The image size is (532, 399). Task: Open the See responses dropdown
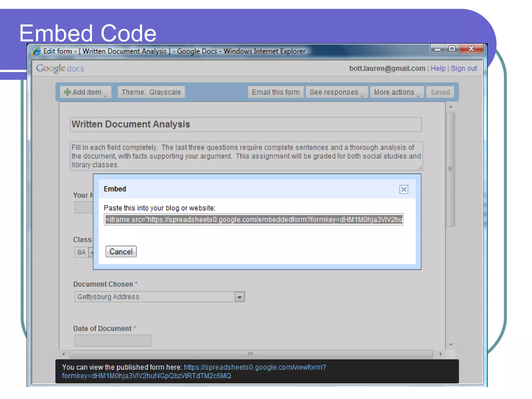(x=337, y=92)
